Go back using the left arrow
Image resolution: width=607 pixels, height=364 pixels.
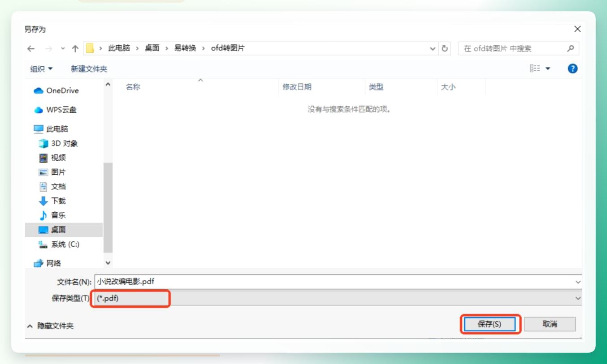(31, 49)
